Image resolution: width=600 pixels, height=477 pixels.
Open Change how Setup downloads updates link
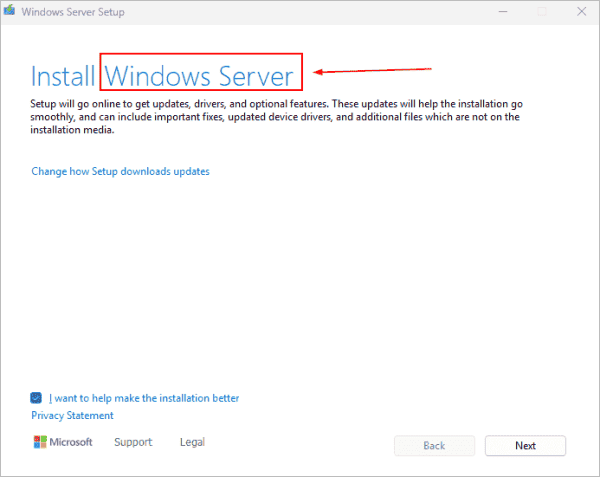[x=120, y=171]
